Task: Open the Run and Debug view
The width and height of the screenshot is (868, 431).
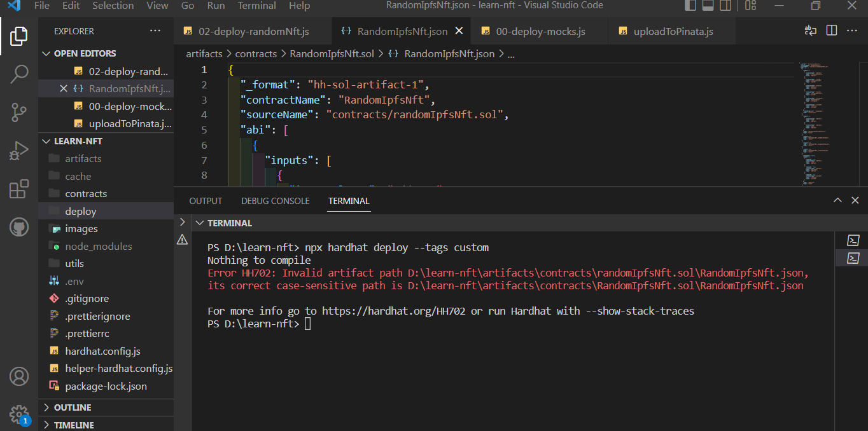Action: click(19, 151)
